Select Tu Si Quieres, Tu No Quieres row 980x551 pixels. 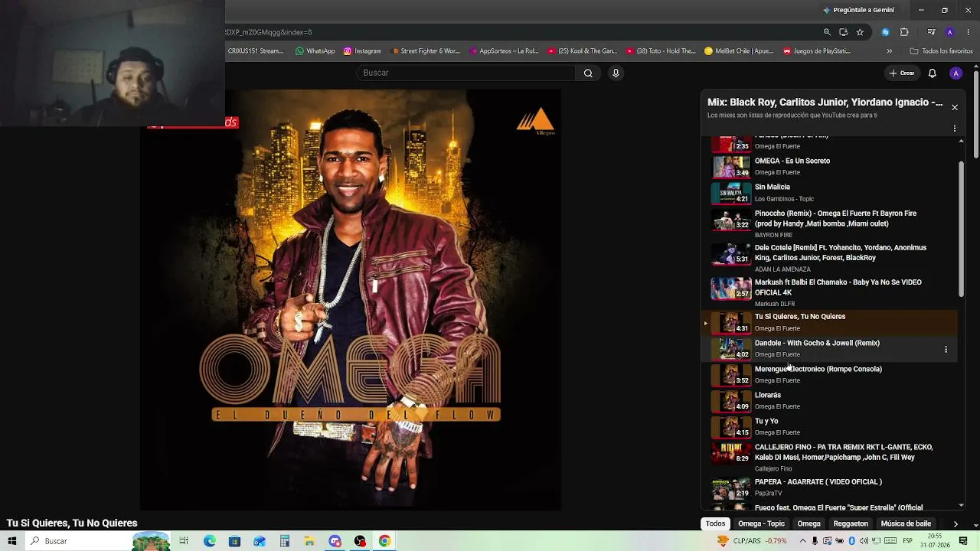point(830,322)
